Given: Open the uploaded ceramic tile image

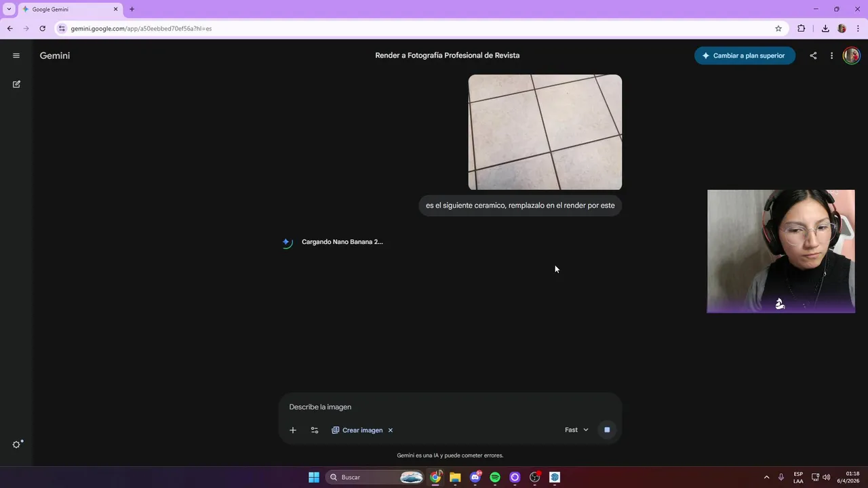Looking at the screenshot, I should point(545,132).
